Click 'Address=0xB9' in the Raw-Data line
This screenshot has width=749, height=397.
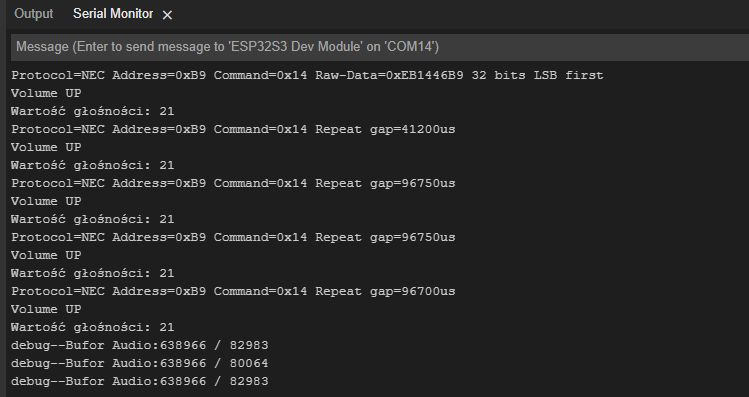[x=159, y=75]
